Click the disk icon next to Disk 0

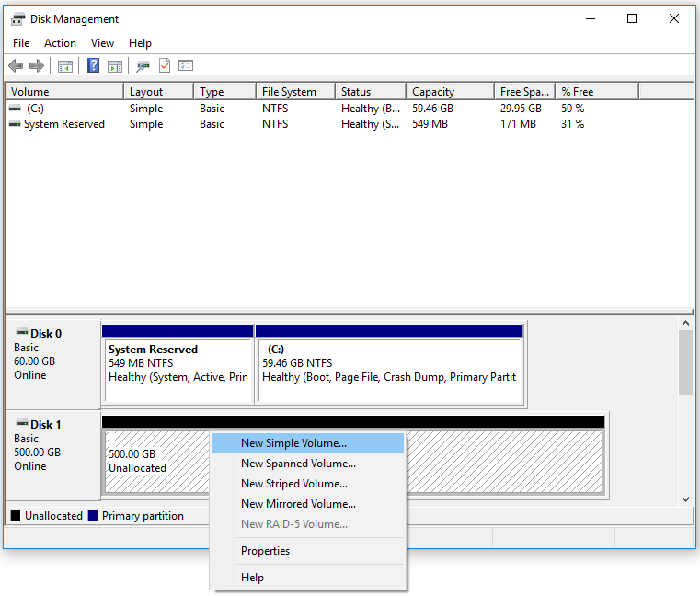coord(21,332)
